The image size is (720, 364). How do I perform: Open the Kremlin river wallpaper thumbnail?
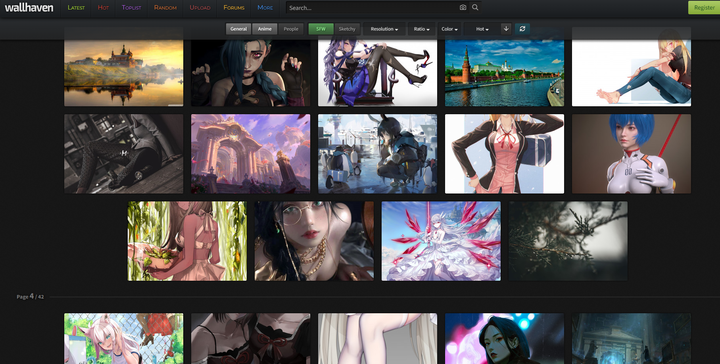pos(504,67)
